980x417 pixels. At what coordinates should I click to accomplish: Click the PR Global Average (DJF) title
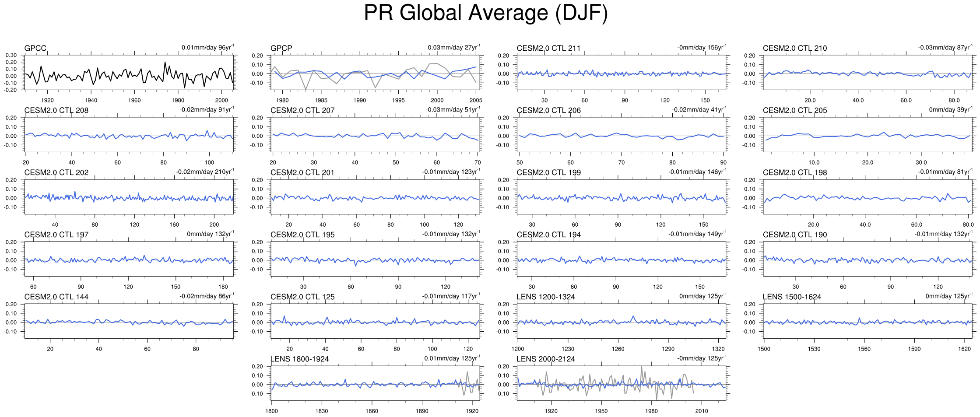(486, 13)
